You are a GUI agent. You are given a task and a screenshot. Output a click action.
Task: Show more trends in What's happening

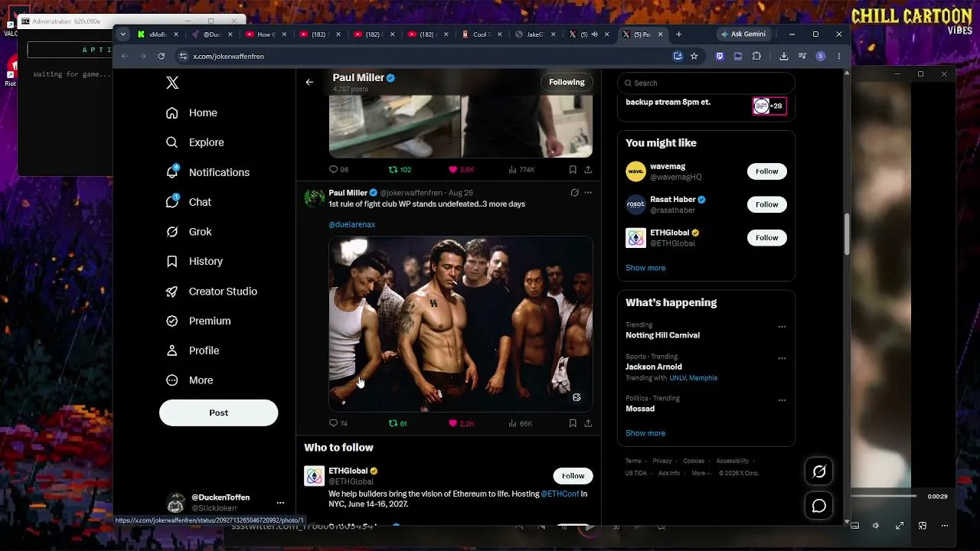[645, 433]
